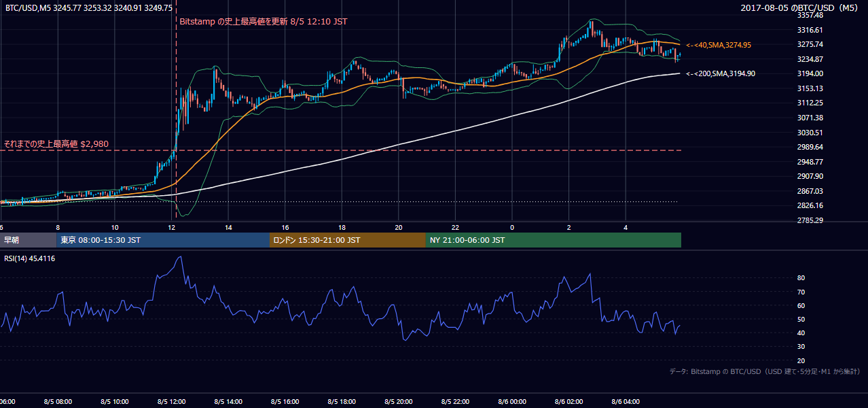Click the ロンドン 15:30-21:00 JST session bar
The height and width of the screenshot is (408, 868).
point(348,240)
